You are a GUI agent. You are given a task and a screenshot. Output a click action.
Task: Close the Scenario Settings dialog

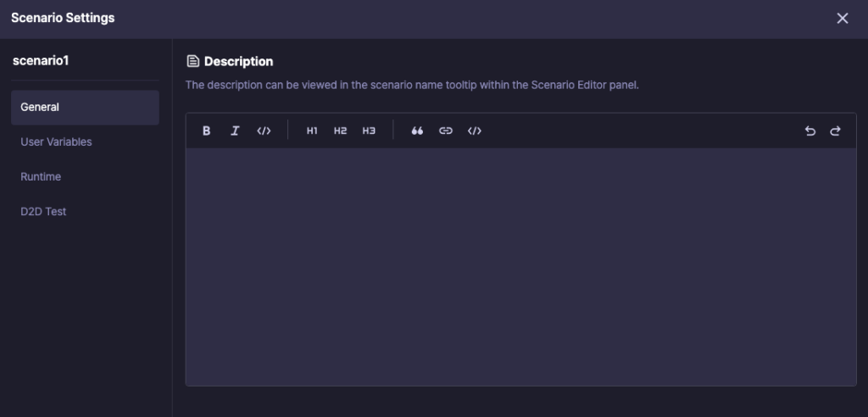843,19
